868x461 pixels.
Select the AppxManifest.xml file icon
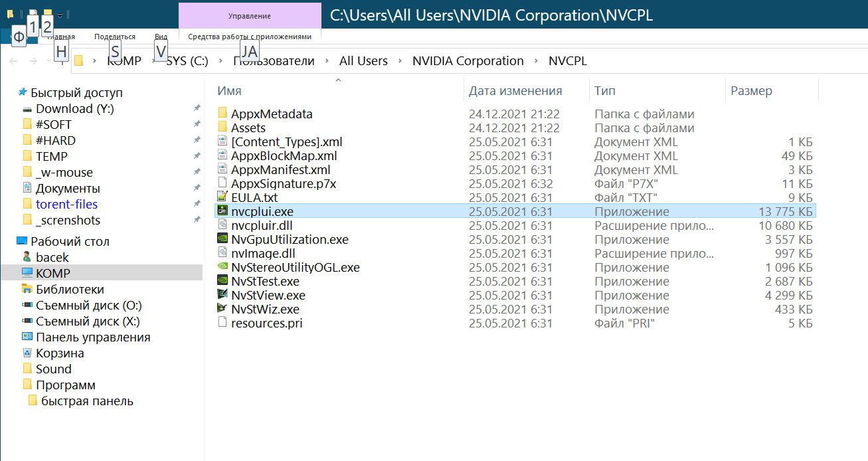(x=223, y=169)
